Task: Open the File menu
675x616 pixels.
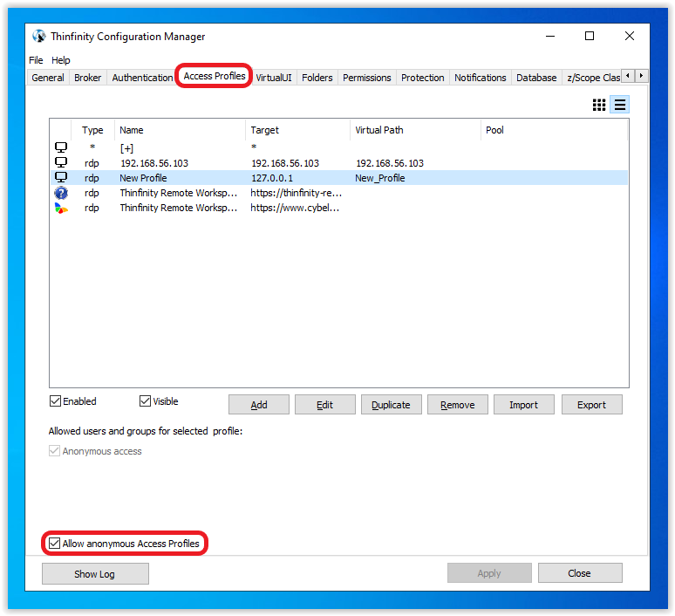Action: tap(36, 60)
